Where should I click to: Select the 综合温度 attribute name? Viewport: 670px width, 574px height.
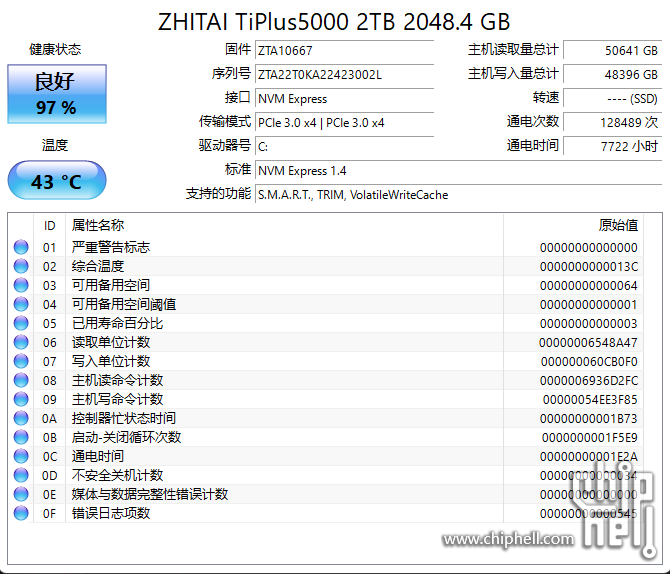[98, 266]
